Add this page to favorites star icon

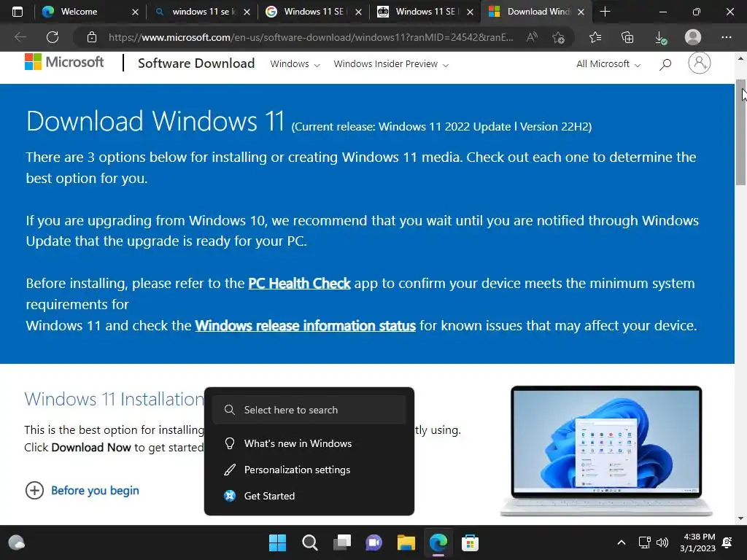point(558,37)
